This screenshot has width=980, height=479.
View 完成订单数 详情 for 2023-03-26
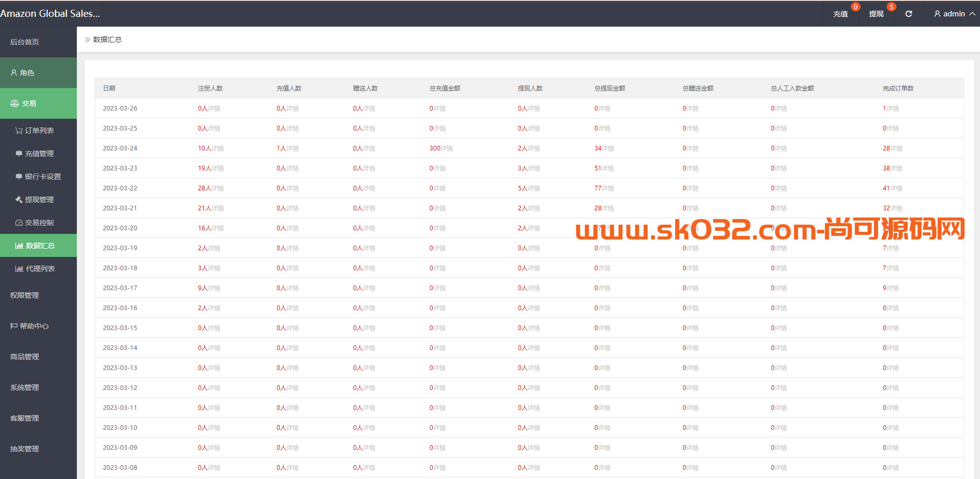coord(892,108)
